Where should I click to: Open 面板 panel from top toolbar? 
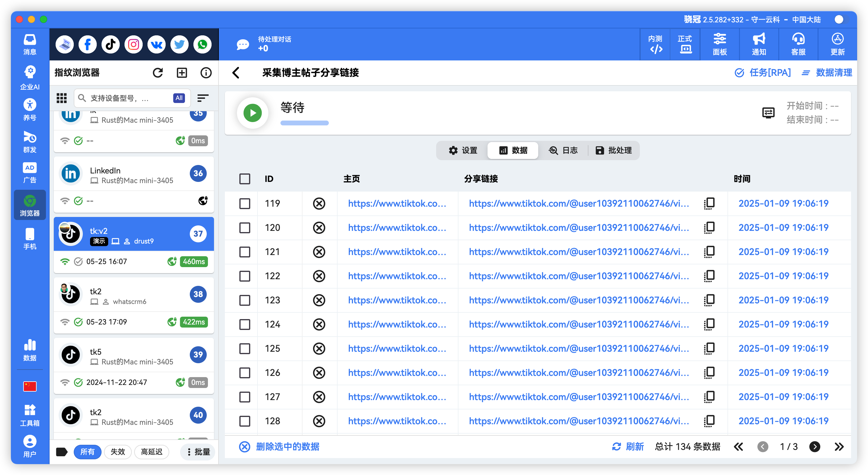coord(720,44)
